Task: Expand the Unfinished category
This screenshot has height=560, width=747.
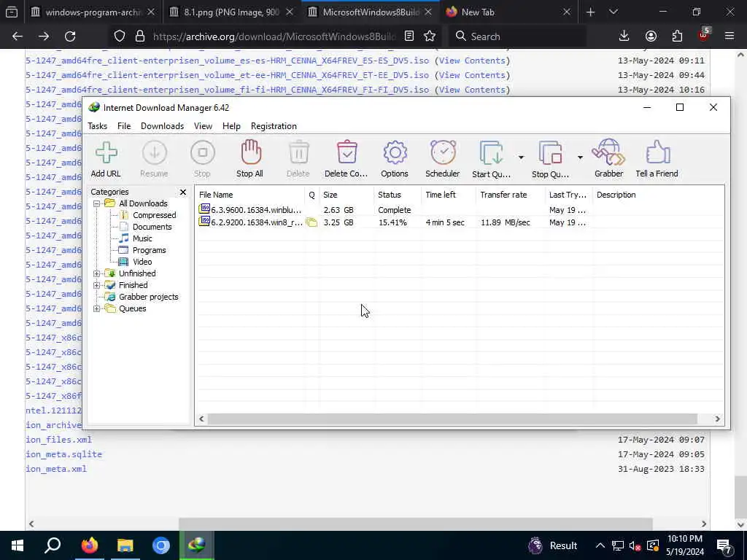Action: tap(97, 274)
